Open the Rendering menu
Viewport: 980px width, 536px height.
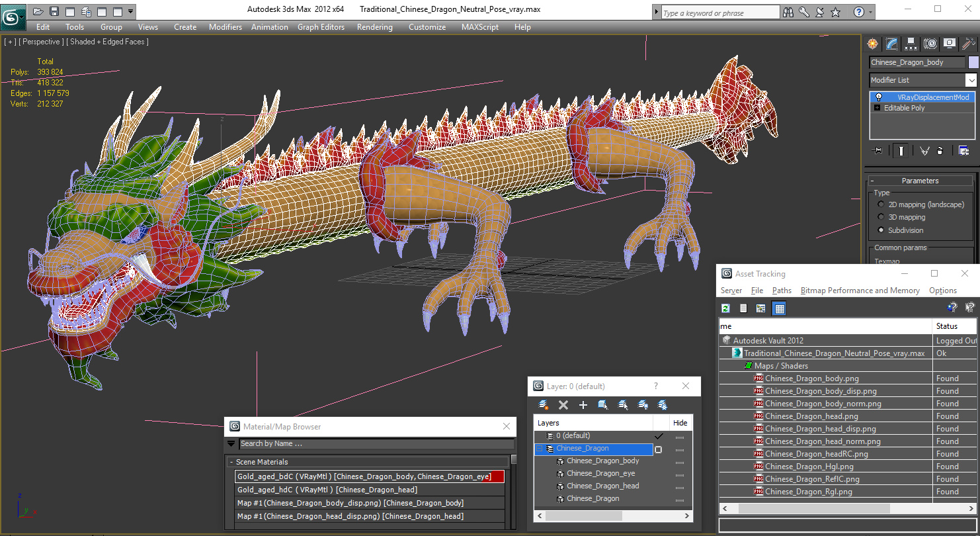[x=374, y=27]
